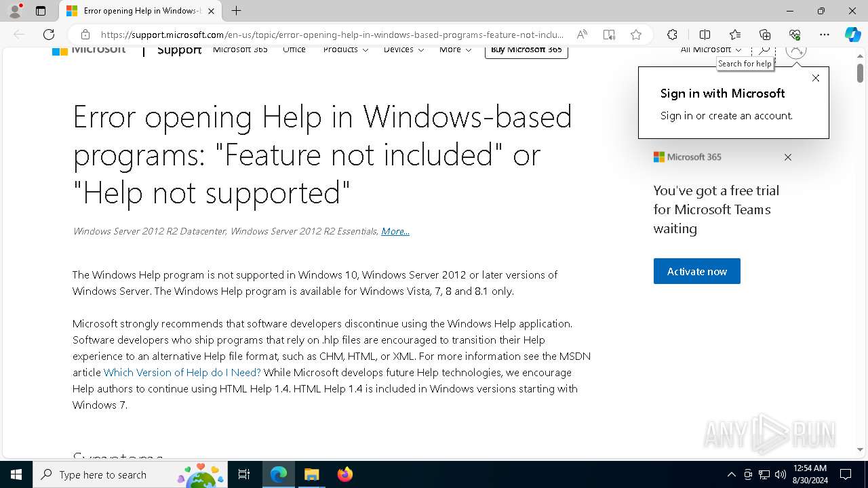
Task: Open File Explorer from taskbar
Action: (311, 474)
